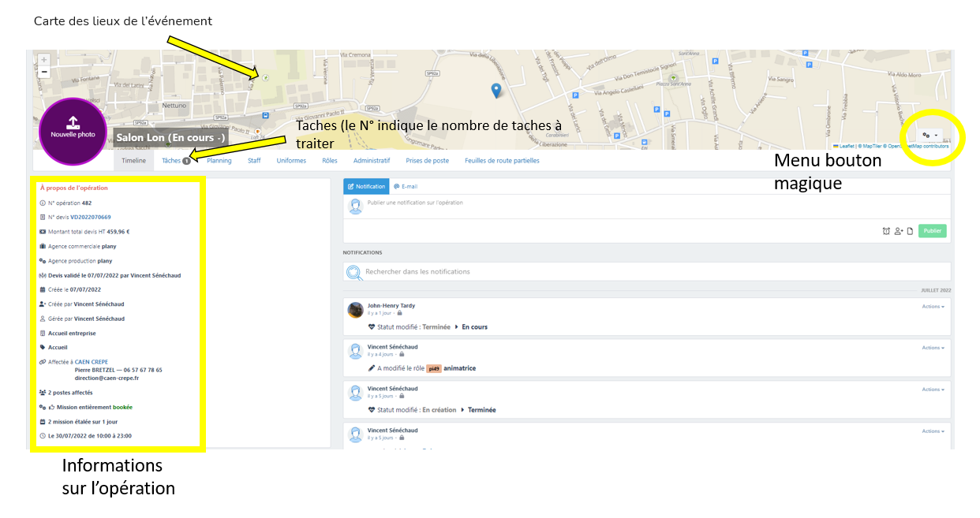980x518 pixels.
Task: Click the alarm clock reminder icon
Action: (x=886, y=231)
